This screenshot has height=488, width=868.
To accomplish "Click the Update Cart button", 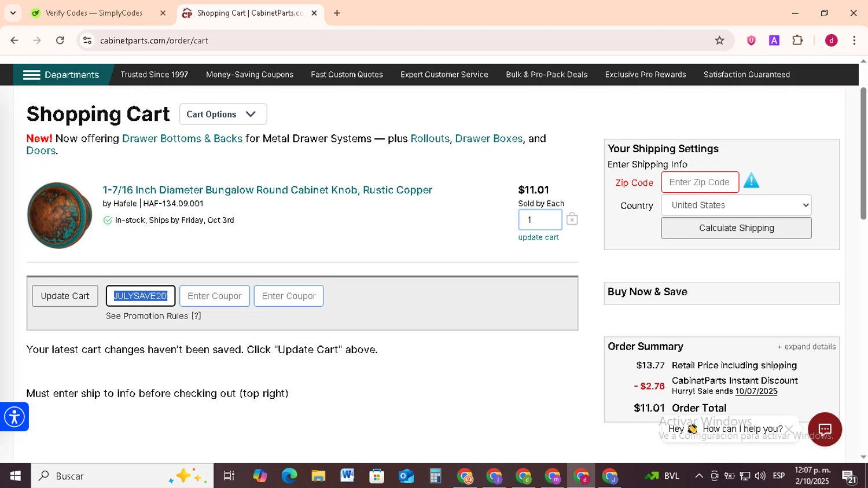I will pos(65,296).
